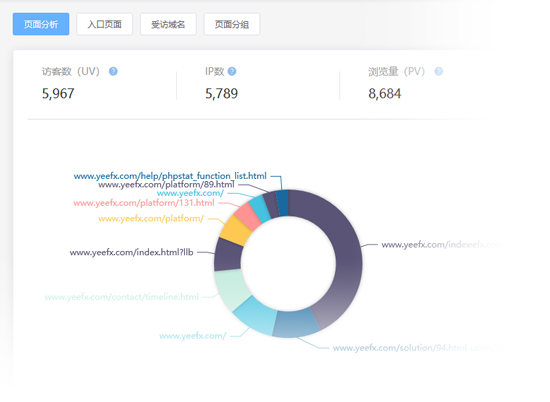The image size is (550, 402).
Task: Switch to the 入口页面 tab
Action: 105,24
